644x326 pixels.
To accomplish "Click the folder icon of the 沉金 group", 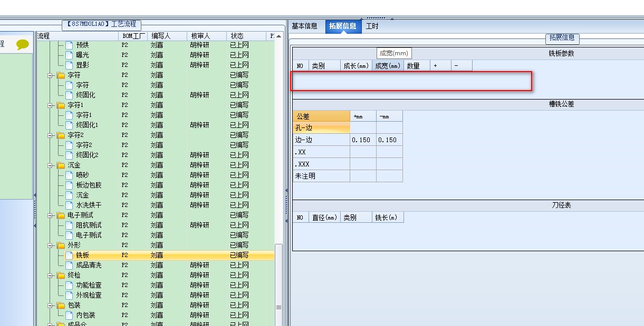I will pyautogui.click(x=61, y=165).
